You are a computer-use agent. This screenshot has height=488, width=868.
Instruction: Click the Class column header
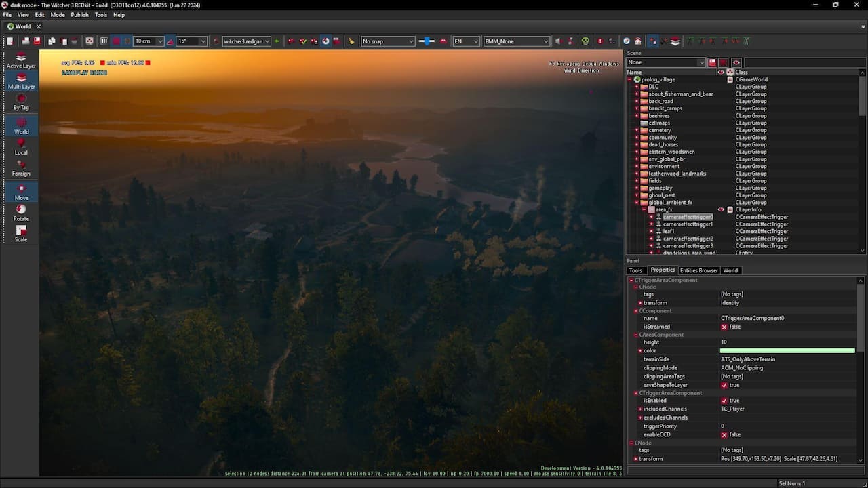[x=741, y=72]
